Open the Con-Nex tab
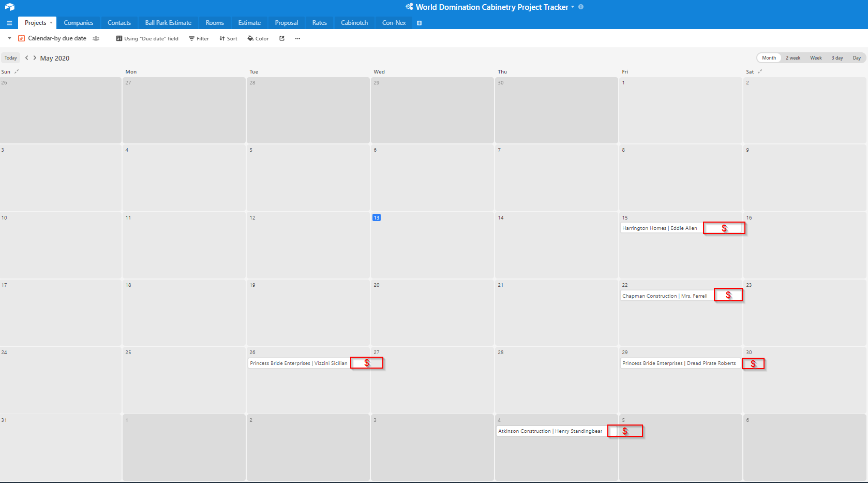Screen dimensions: 868x483 tap(394, 23)
